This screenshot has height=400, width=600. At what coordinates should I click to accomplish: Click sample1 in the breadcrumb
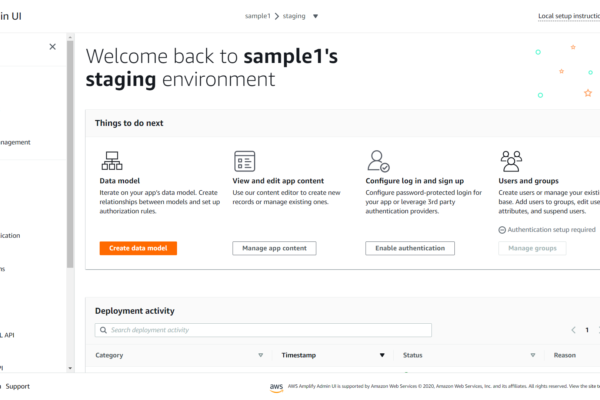click(x=257, y=16)
